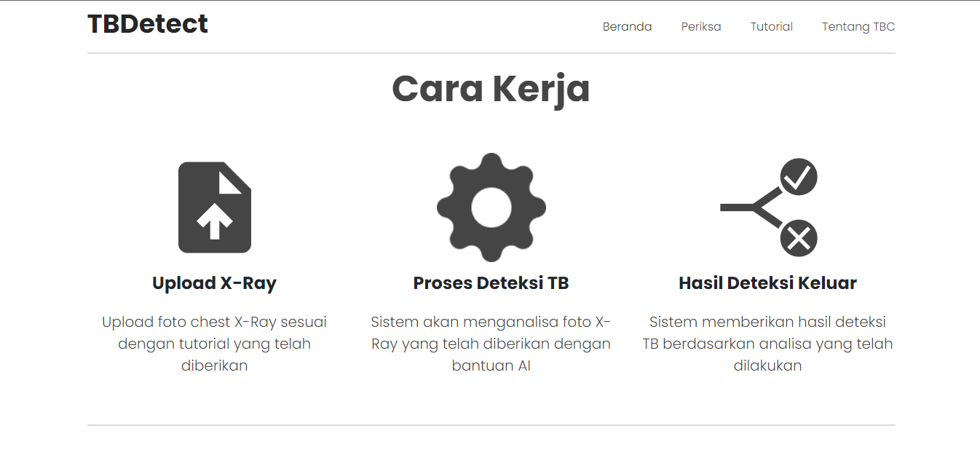Open the Beranda menu item

click(x=627, y=26)
